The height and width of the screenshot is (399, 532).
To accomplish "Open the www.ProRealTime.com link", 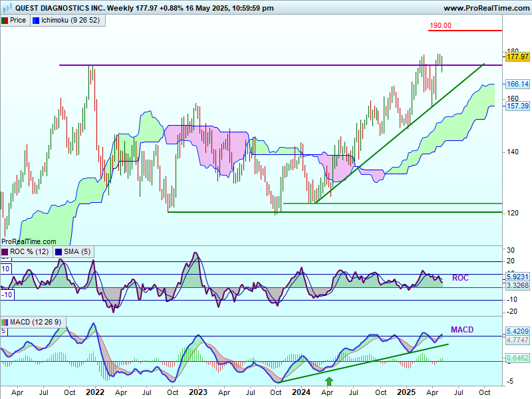I will pyautogui.click(x=485, y=8).
